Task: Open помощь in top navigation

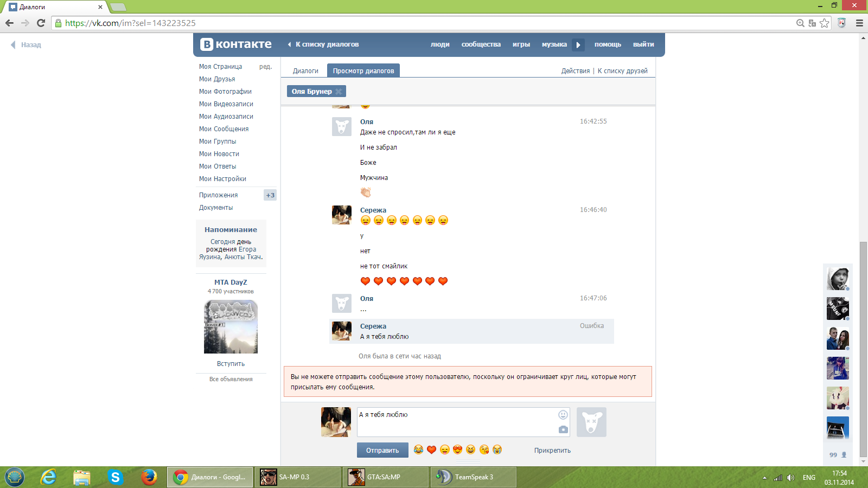Action: click(x=608, y=44)
